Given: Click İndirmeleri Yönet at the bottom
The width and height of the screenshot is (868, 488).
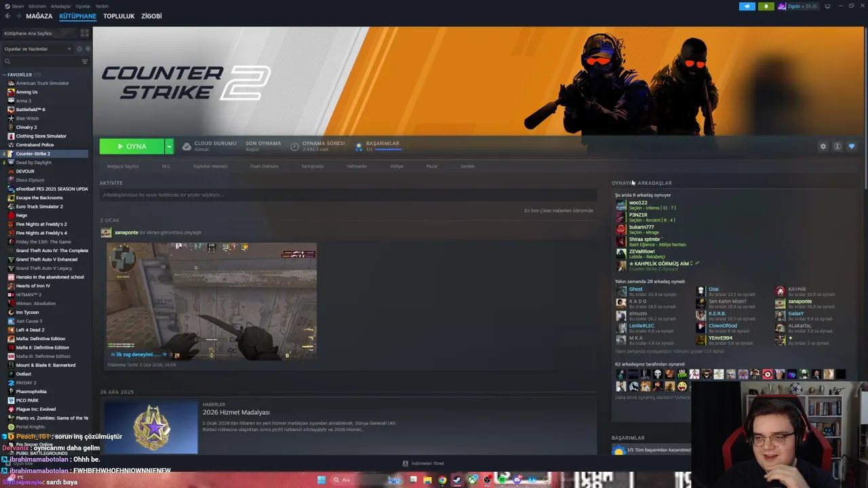Looking at the screenshot, I should click(424, 464).
